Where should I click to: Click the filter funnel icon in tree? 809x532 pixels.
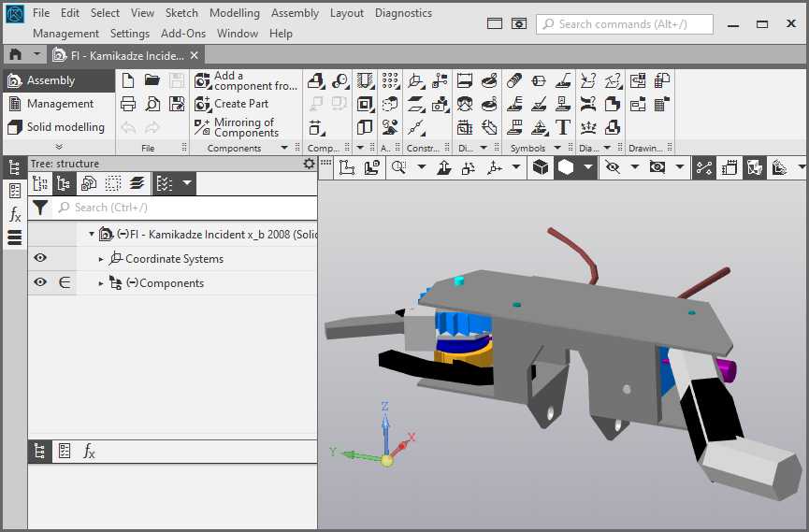[40, 208]
